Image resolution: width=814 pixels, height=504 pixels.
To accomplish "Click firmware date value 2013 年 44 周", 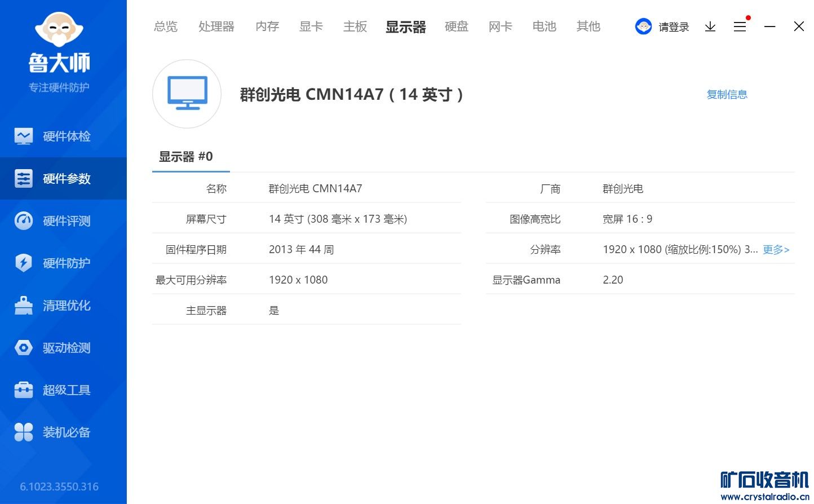I will pyautogui.click(x=302, y=250).
